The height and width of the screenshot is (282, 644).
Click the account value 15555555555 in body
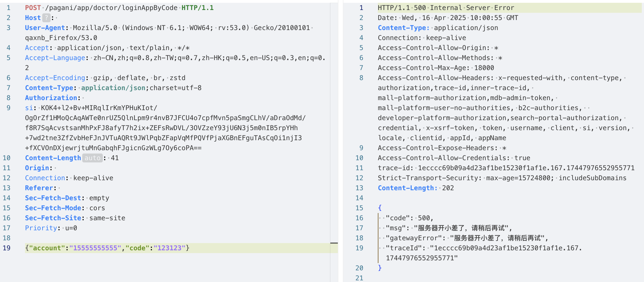click(x=95, y=248)
